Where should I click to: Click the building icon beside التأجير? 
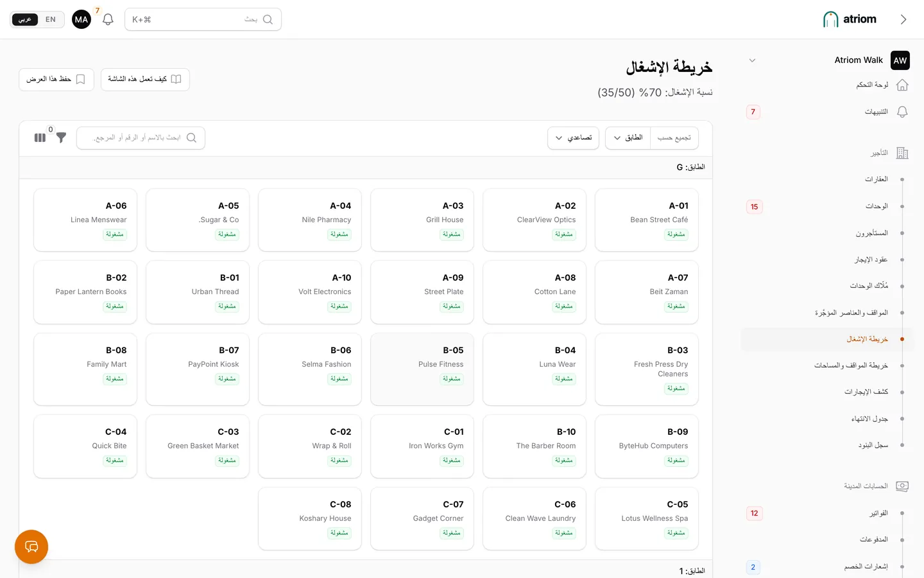[902, 153]
